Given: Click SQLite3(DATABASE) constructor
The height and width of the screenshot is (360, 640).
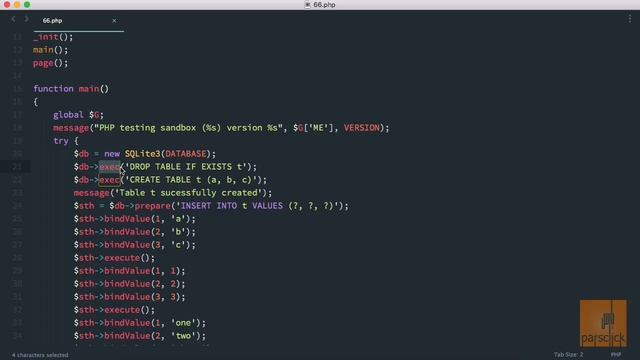Looking at the screenshot, I should pos(167,154).
